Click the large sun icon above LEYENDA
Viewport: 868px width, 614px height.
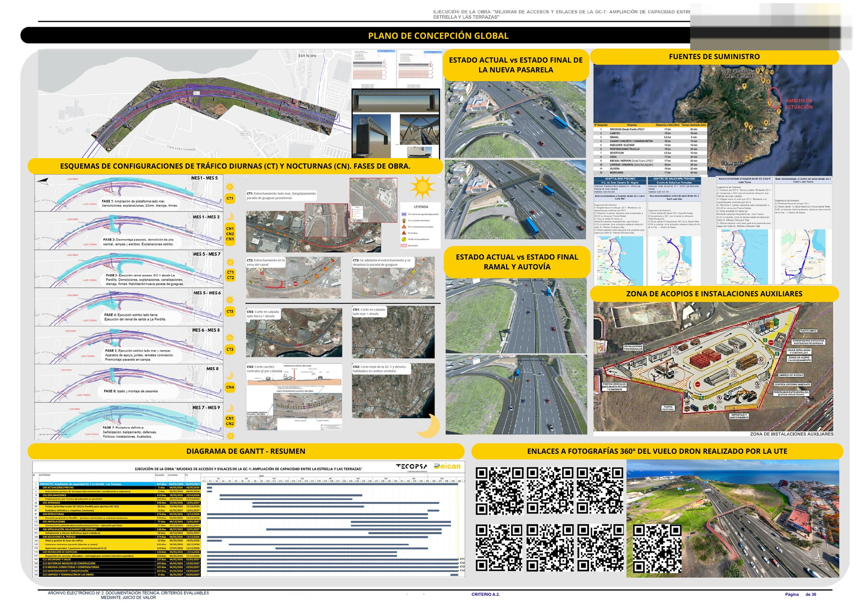coord(422,188)
